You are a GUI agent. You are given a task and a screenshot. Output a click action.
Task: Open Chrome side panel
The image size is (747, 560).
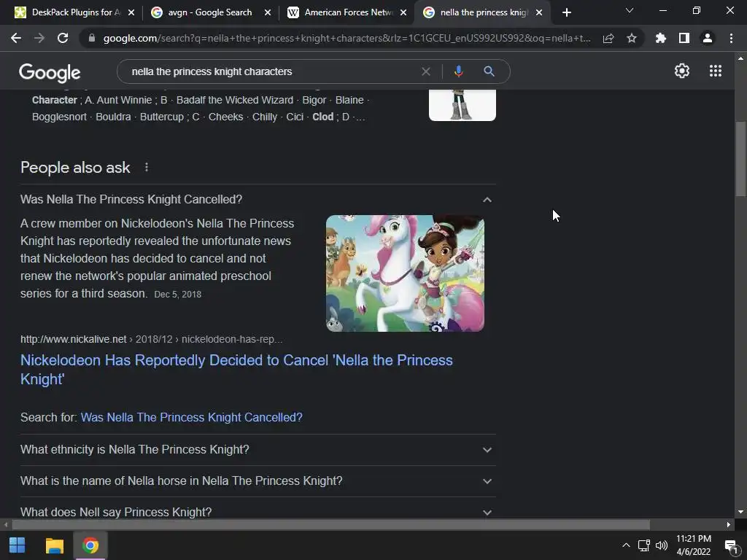[x=684, y=38]
